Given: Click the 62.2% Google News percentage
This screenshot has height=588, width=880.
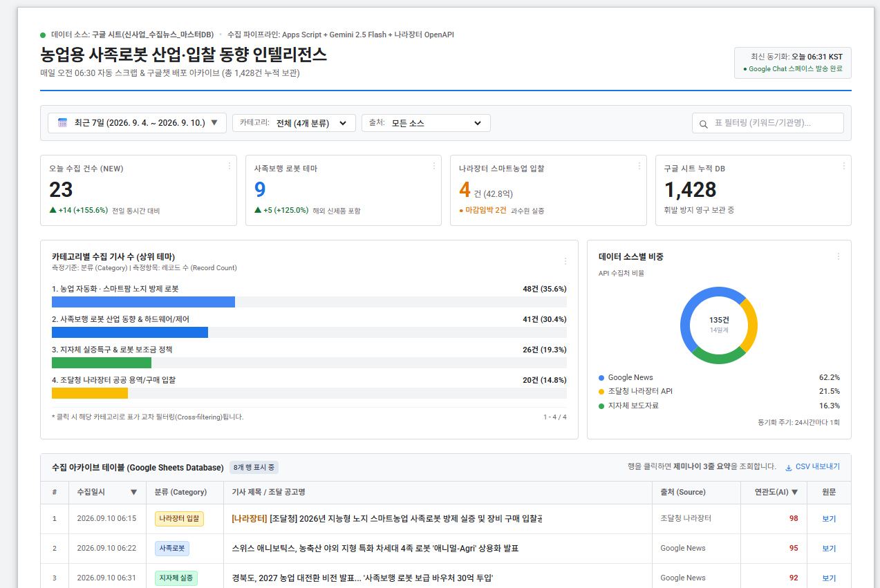Looking at the screenshot, I should pos(830,378).
